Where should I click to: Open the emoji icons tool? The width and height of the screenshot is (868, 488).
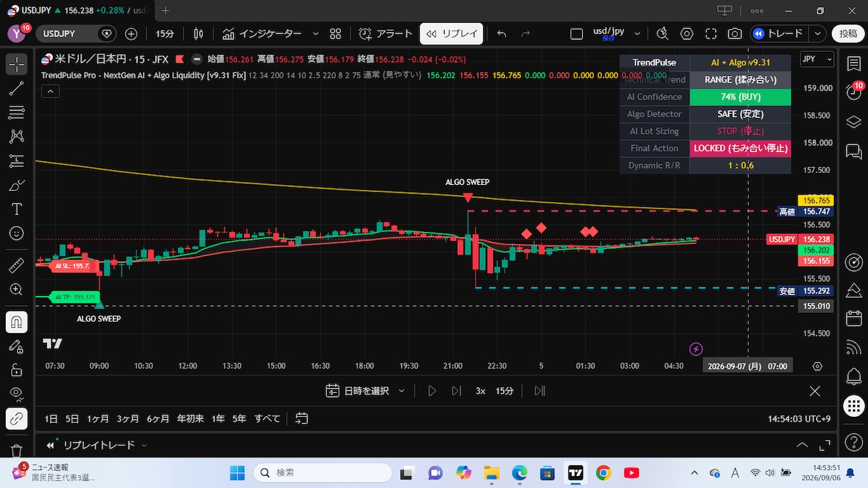[x=16, y=233]
